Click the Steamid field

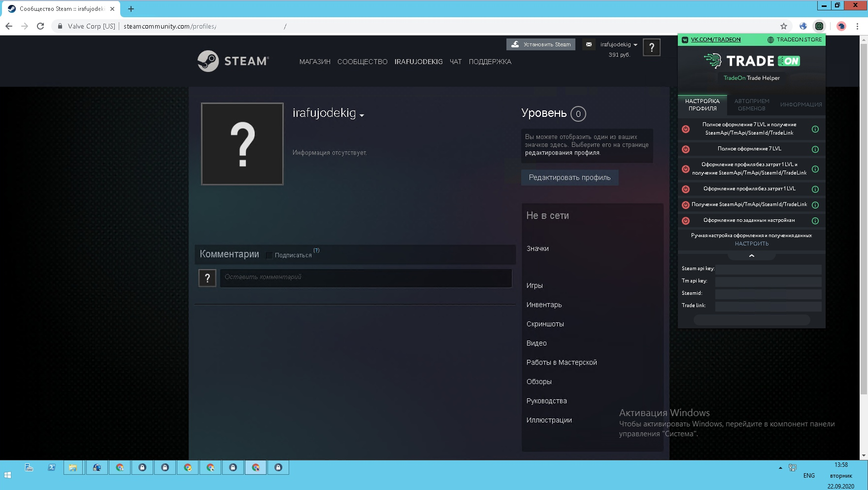click(768, 294)
